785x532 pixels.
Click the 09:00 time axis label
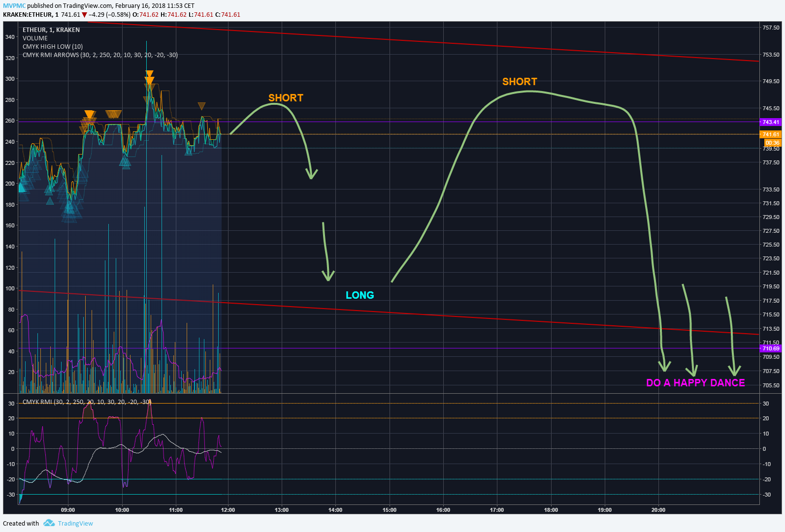pos(68,510)
